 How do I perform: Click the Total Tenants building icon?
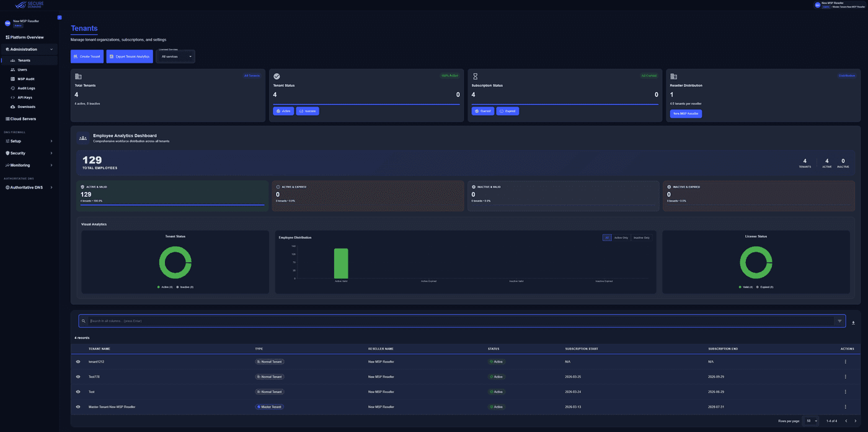[x=78, y=76]
